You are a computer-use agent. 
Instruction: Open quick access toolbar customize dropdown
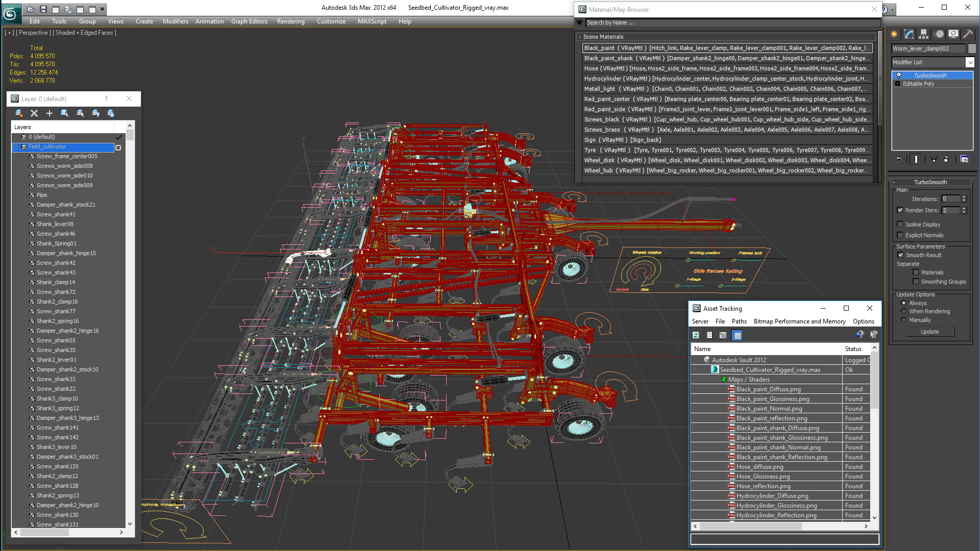103,9
